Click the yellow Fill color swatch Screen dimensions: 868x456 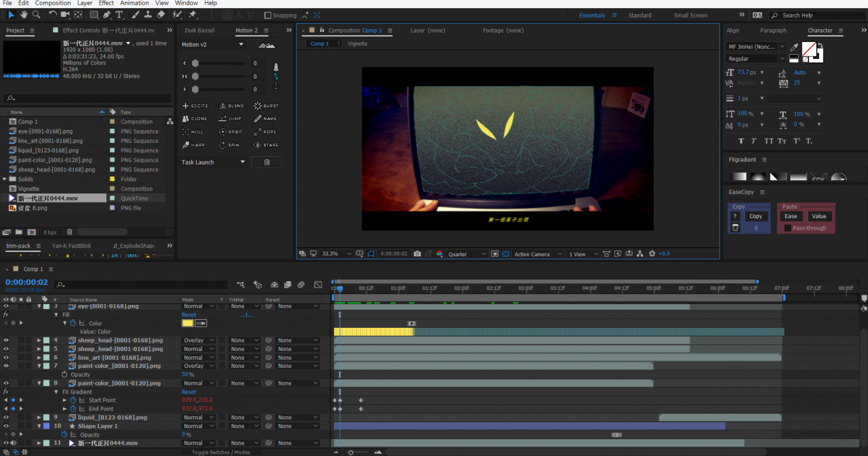click(x=187, y=323)
